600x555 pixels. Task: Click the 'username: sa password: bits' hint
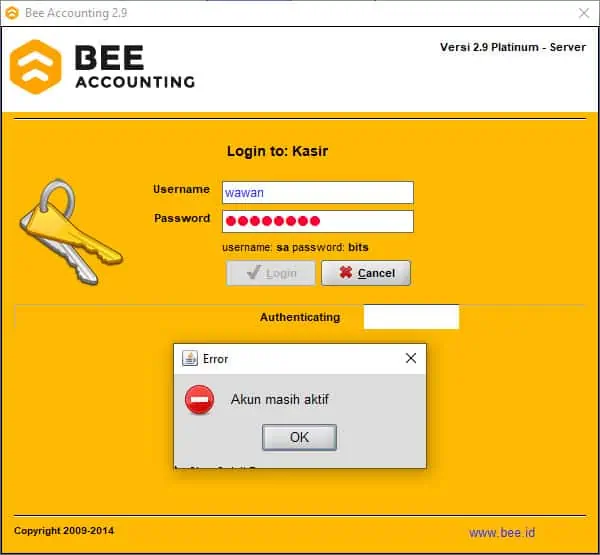click(295, 247)
